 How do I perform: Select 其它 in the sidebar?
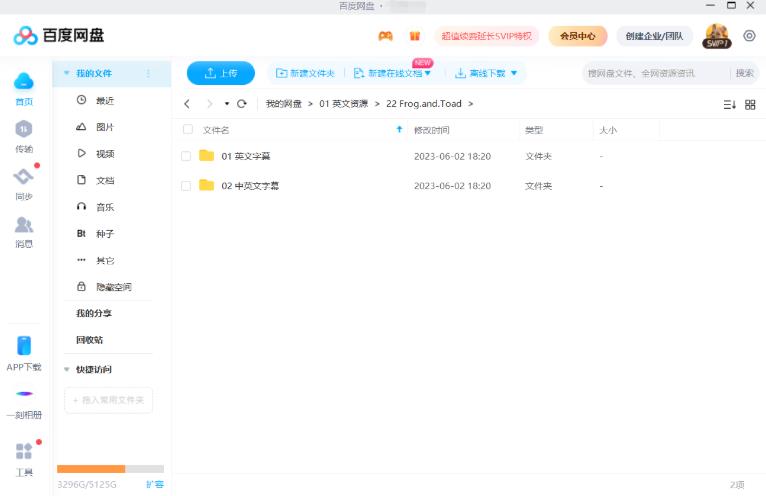pos(105,260)
